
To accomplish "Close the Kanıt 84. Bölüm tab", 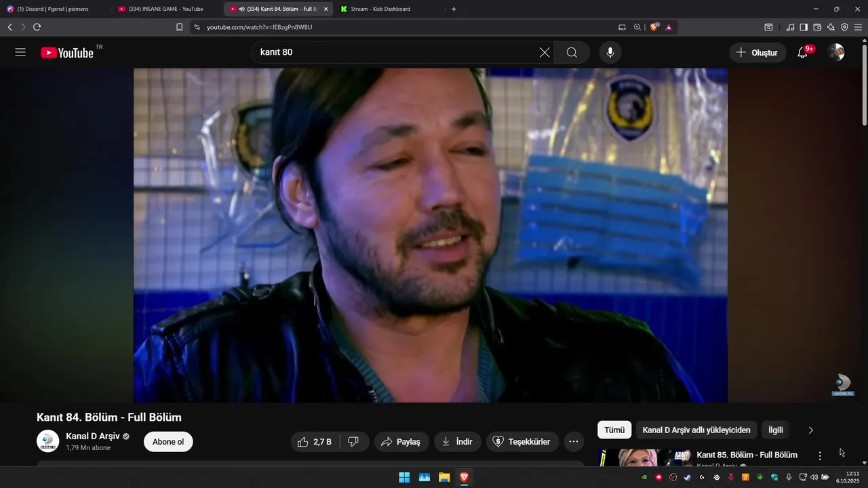I will pos(325,9).
